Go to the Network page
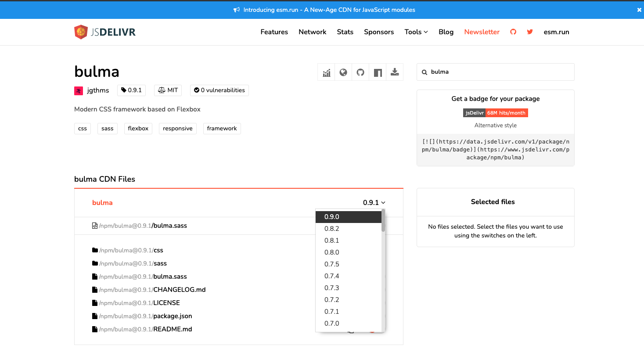The image size is (644, 363). point(313,32)
